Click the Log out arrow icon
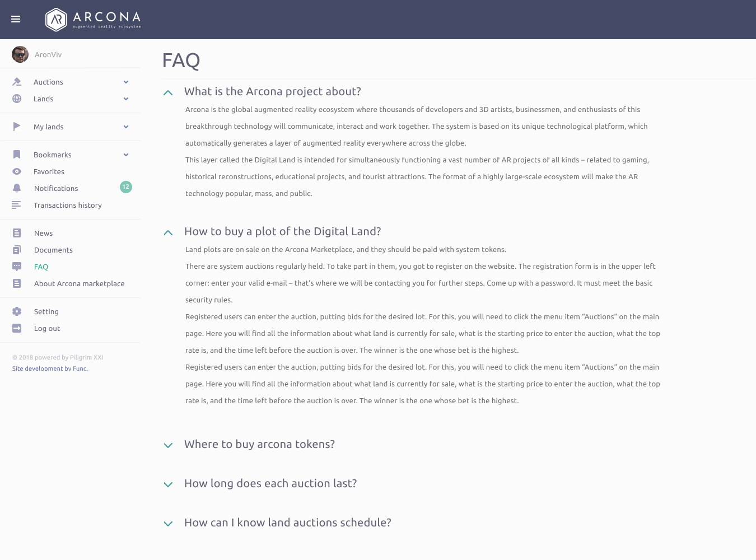The height and width of the screenshot is (560, 756). point(17,328)
